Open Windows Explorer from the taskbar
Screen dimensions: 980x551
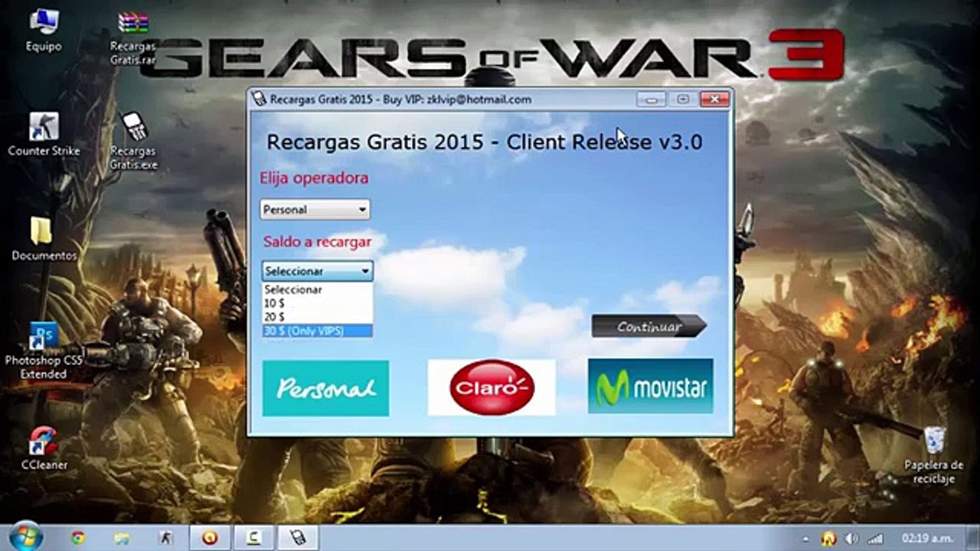(x=121, y=538)
